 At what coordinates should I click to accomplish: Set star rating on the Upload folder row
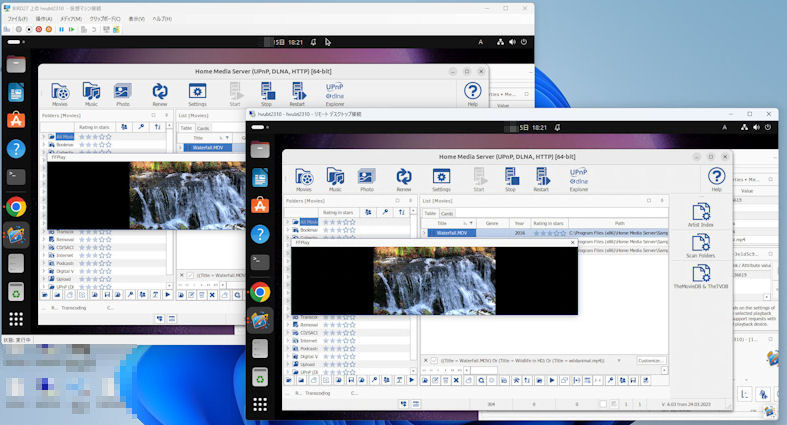click(339, 364)
